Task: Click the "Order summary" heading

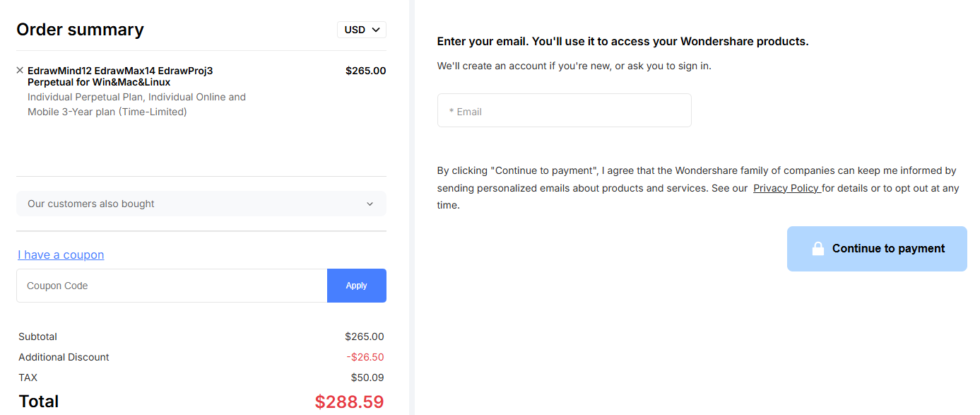Action: pos(80,30)
